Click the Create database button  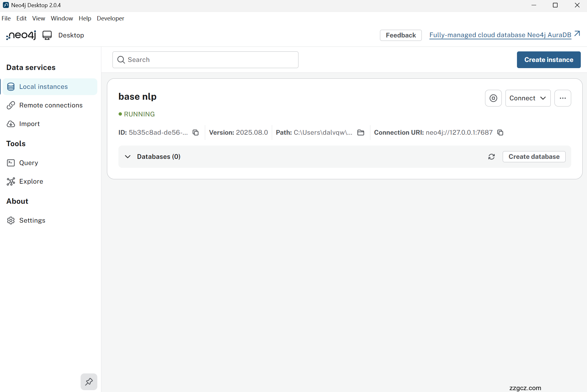(534, 157)
